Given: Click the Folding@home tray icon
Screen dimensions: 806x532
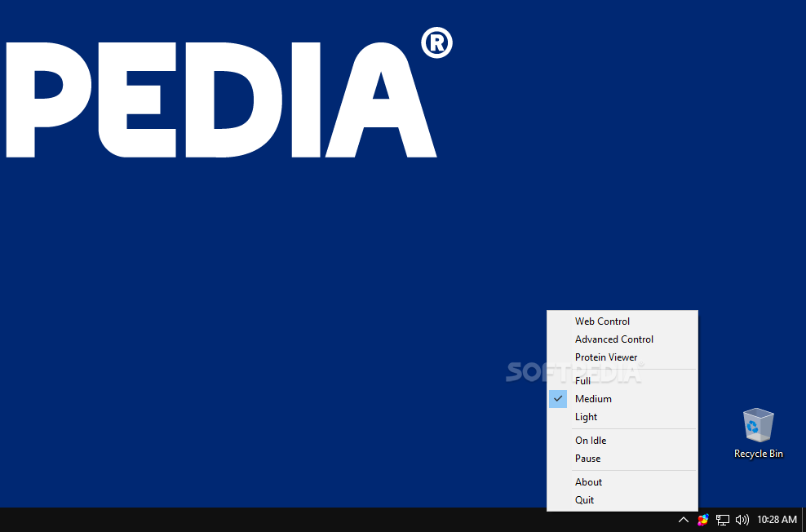Looking at the screenshot, I should [702, 520].
